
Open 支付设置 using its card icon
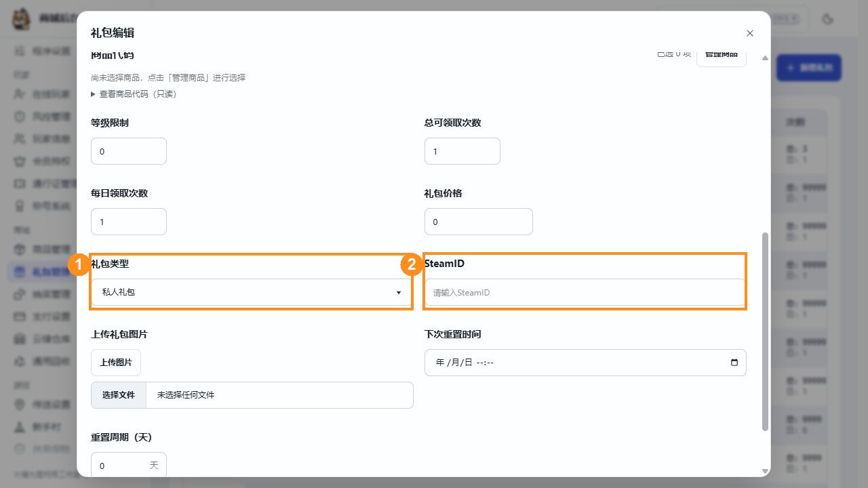tap(20, 317)
